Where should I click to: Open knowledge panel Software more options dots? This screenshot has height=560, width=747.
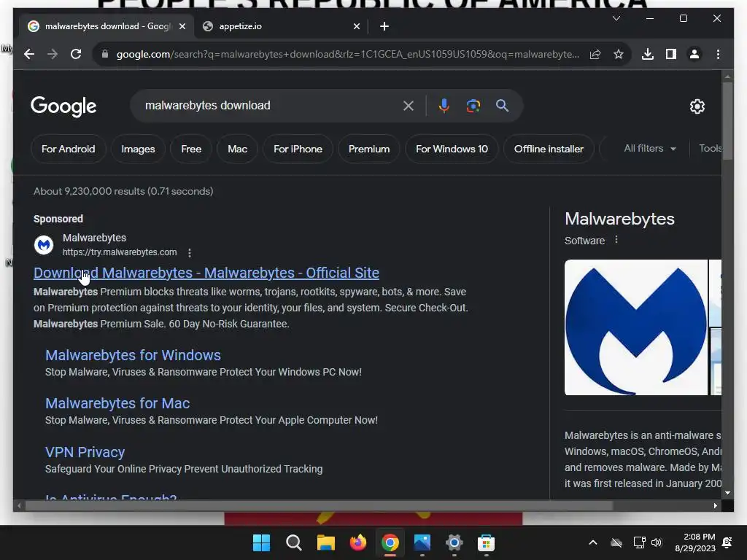(616, 239)
